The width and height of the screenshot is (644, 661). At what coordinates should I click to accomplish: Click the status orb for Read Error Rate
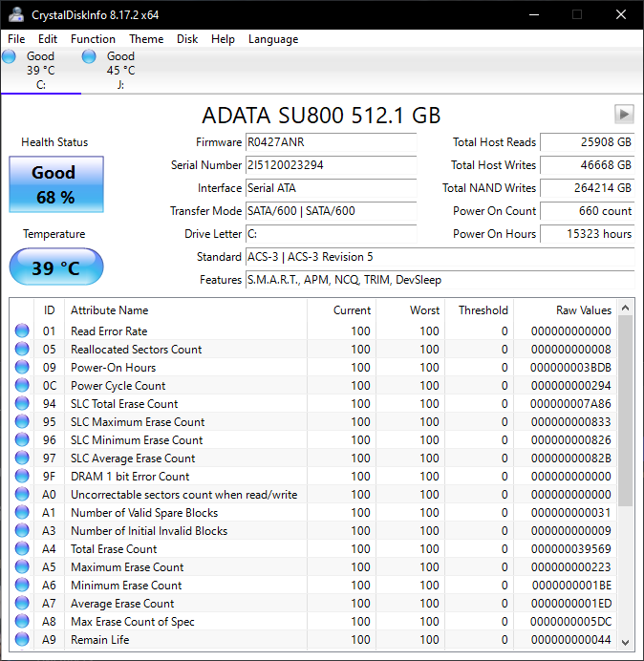(22, 330)
